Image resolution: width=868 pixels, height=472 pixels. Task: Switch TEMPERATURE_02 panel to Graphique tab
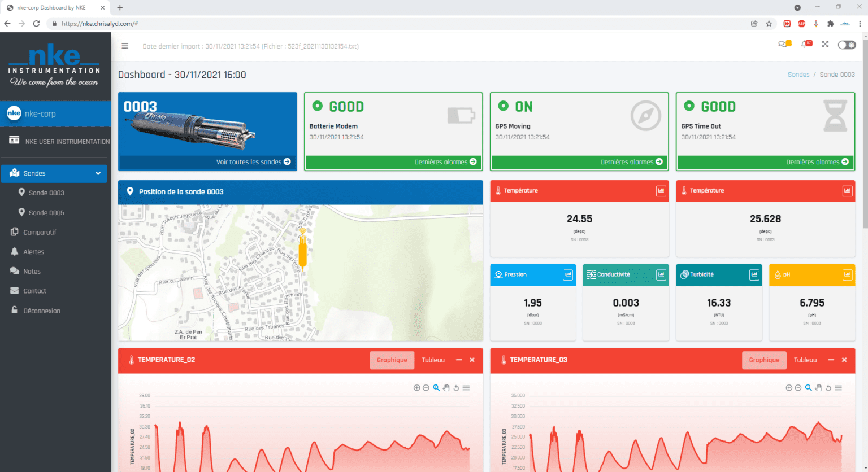[392, 360]
